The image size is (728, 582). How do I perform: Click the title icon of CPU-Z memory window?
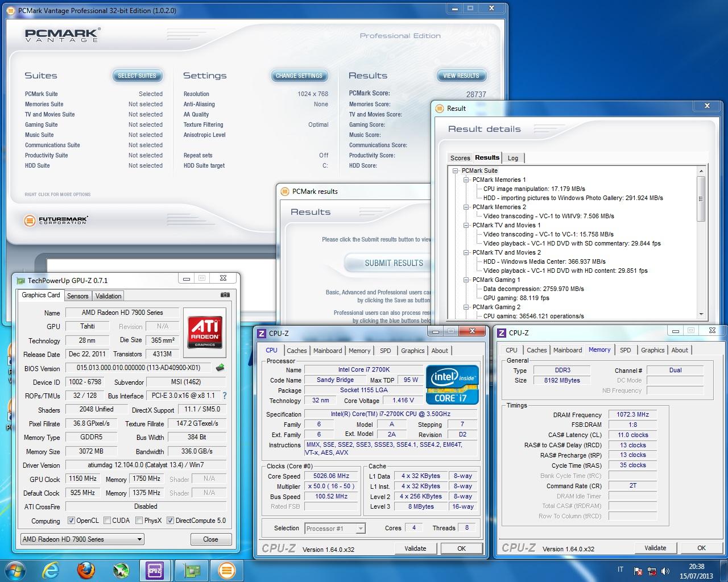coord(502,333)
